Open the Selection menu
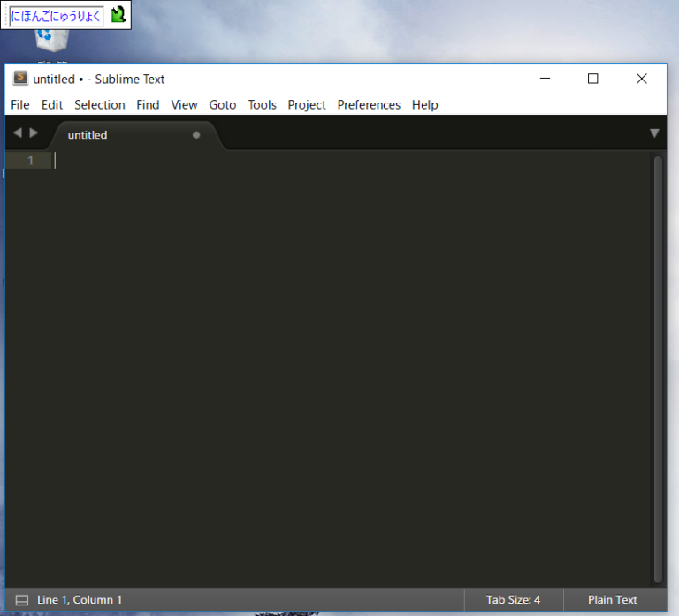 [x=100, y=105]
